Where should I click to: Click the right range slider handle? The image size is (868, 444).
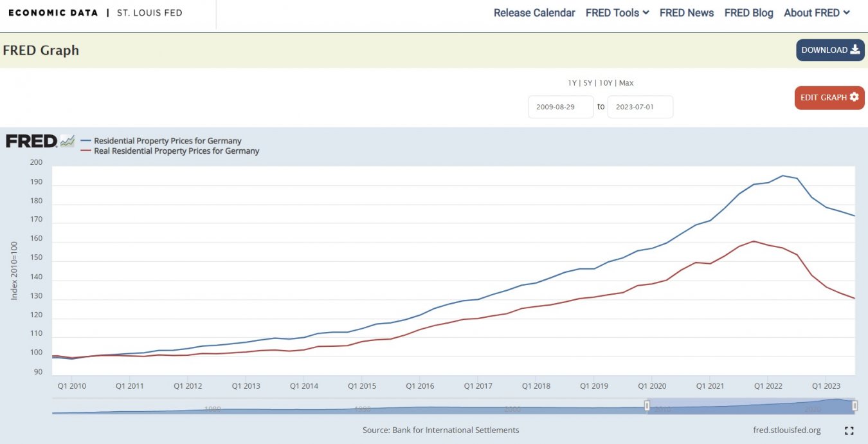(x=854, y=405)
